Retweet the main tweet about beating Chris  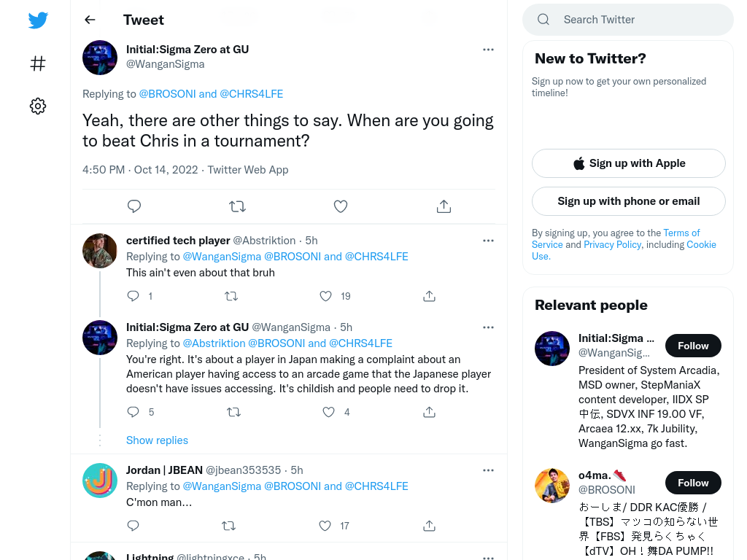[x=237, y=206]
